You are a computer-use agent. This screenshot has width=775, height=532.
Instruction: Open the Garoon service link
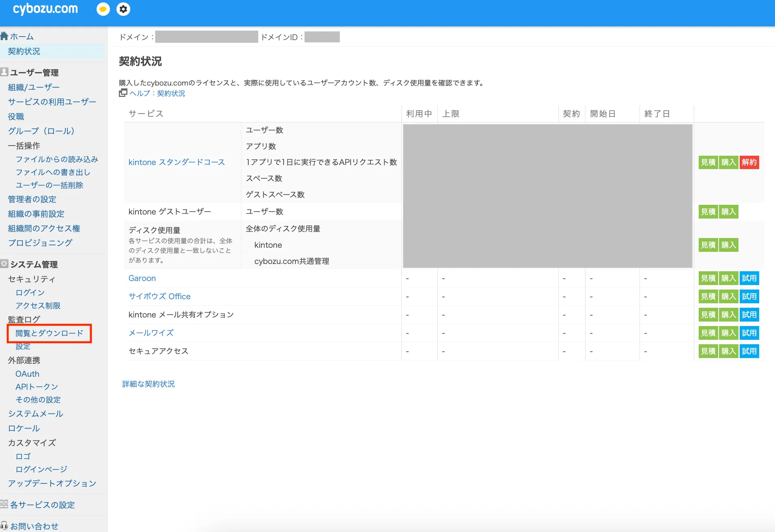(x=142, y=278)
